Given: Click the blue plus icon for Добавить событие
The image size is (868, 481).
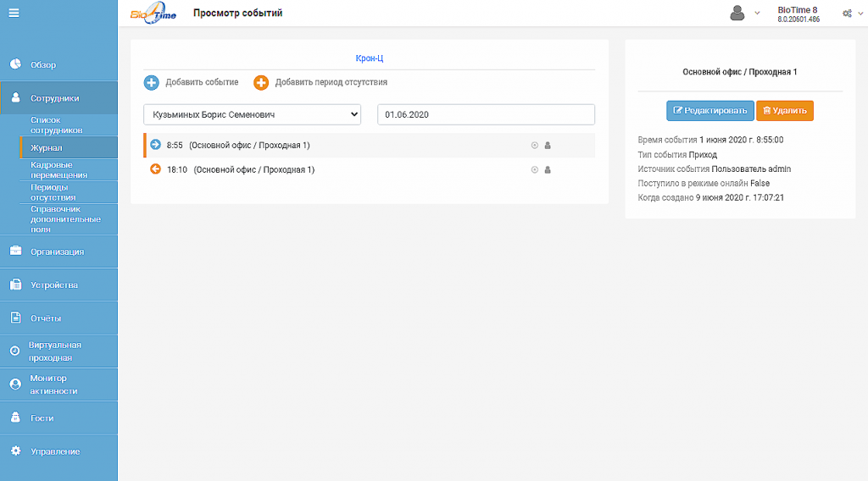Looking at the screenshot, I should (151, 82).
